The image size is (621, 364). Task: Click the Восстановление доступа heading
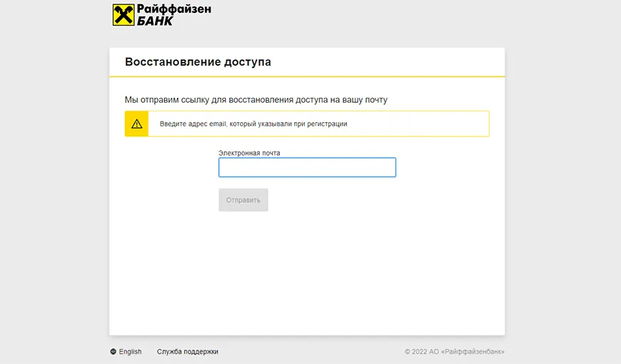pos(198,62)
